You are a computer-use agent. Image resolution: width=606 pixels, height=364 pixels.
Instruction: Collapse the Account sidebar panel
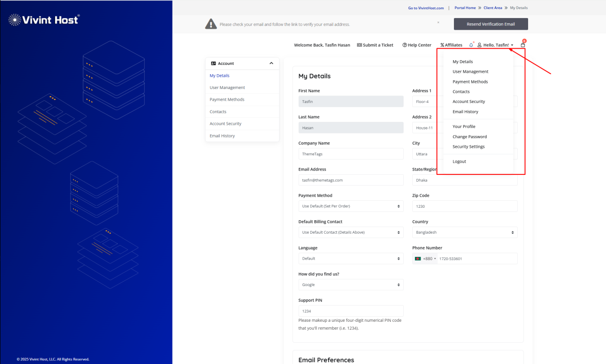271,64
